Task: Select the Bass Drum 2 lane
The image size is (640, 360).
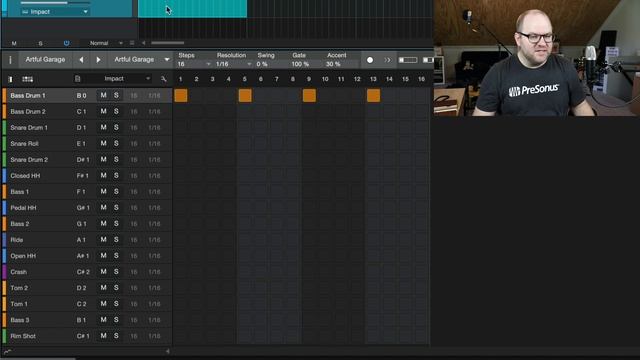Action: click(28, 111)
